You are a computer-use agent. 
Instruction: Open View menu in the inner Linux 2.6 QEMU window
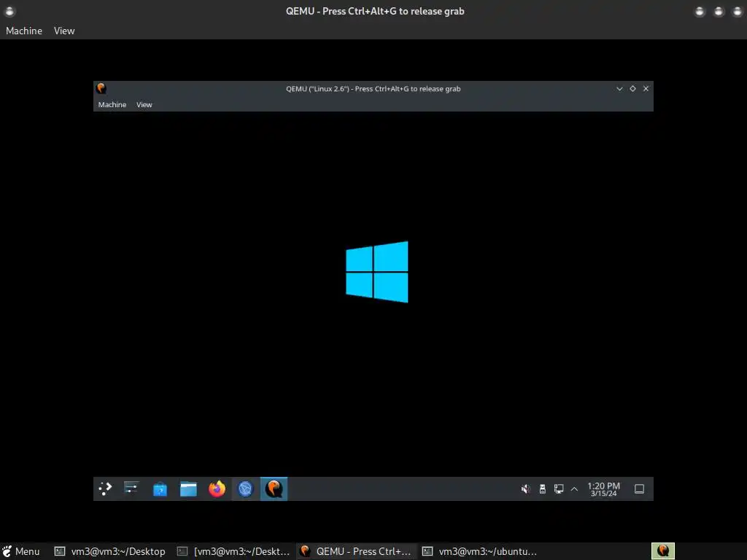pyautogui.click(x=144, y=105)
